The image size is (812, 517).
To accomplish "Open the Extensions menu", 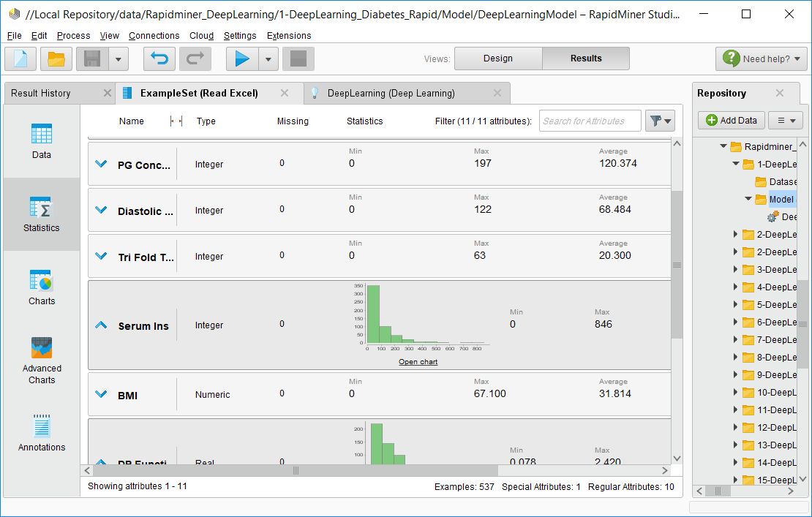I will click(x=289, y=36).
